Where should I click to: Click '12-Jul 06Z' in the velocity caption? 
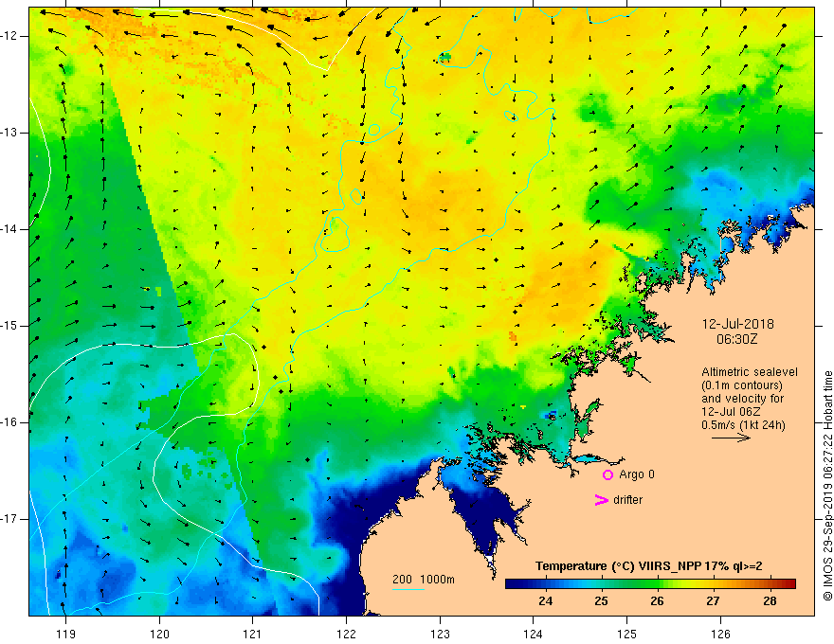point(731,412)
